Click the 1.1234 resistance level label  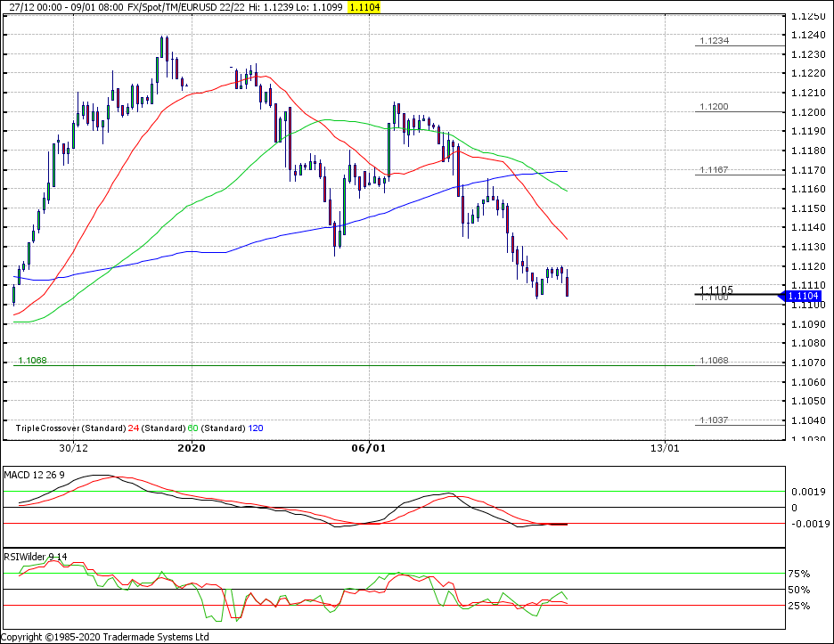pyautogui.click(x=714, y=40)
